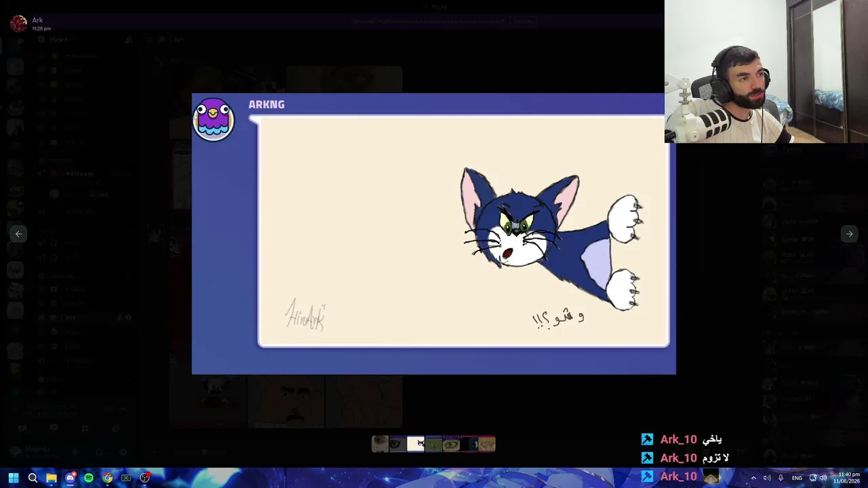868x488 pixels.
Task: Open Spotify from the taskbar
Action: pyautogui.click(x=89, y=478)
